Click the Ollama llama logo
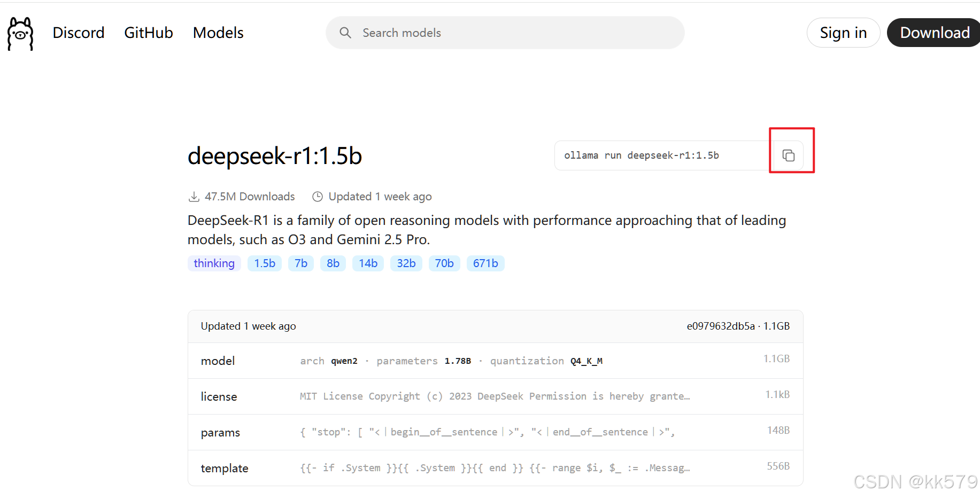 pos(20,33)
